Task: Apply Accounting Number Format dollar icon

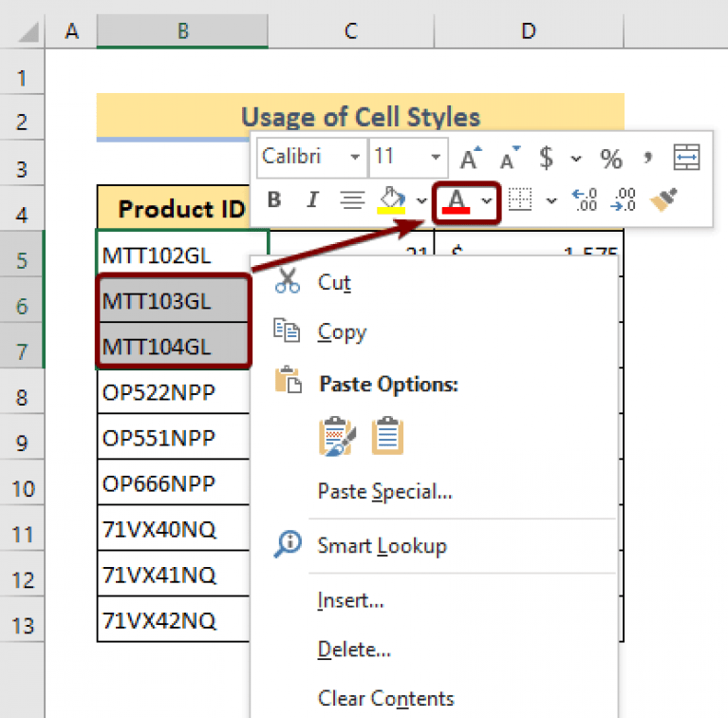Action: click(546, 158)
